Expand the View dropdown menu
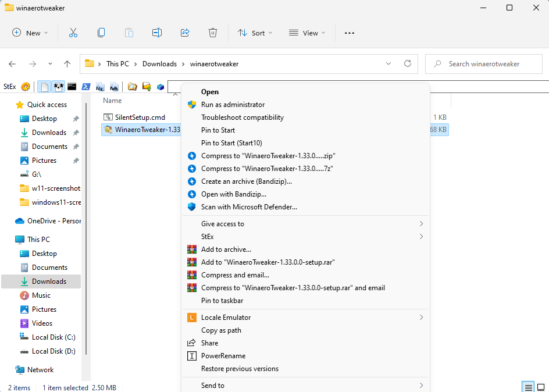549x392 pixels. [307, 33]
